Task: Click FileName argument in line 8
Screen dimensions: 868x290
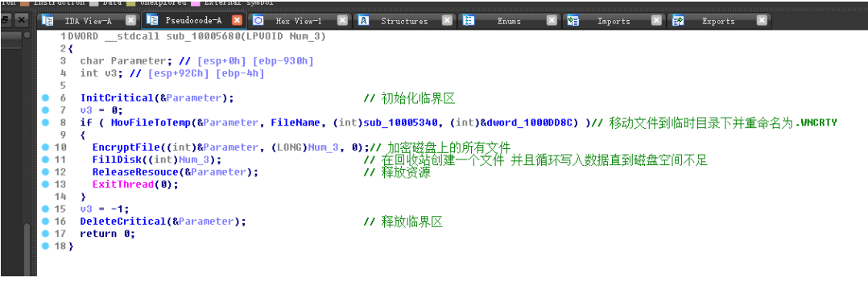Action: [x=296, y=122]
